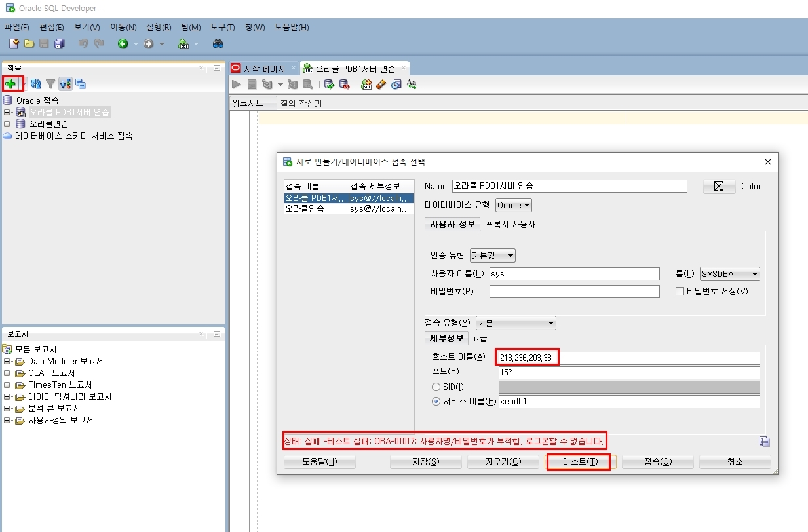Click the Run Statement play icon
Image resolution: width=808 pixels, height=532 pixels.
(237, 84)
